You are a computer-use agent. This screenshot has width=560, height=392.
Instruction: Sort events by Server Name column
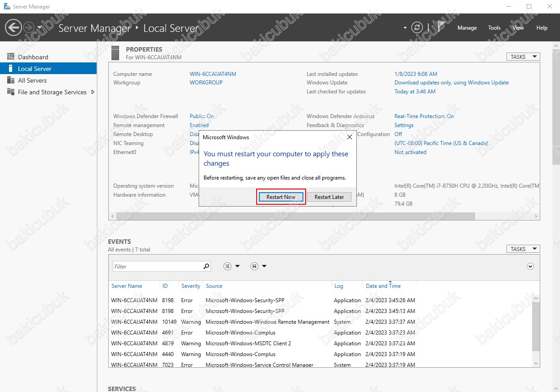(x=127, y=286)
